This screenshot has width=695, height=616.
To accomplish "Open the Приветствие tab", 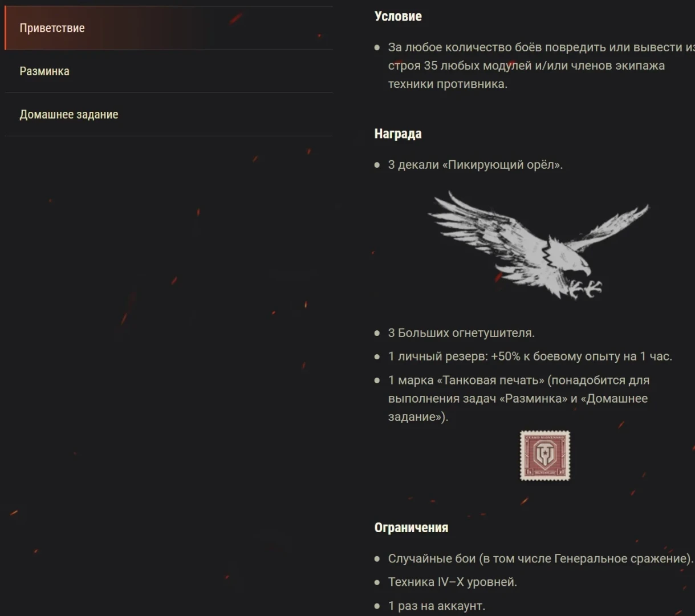I will click(x=169, y=28).
